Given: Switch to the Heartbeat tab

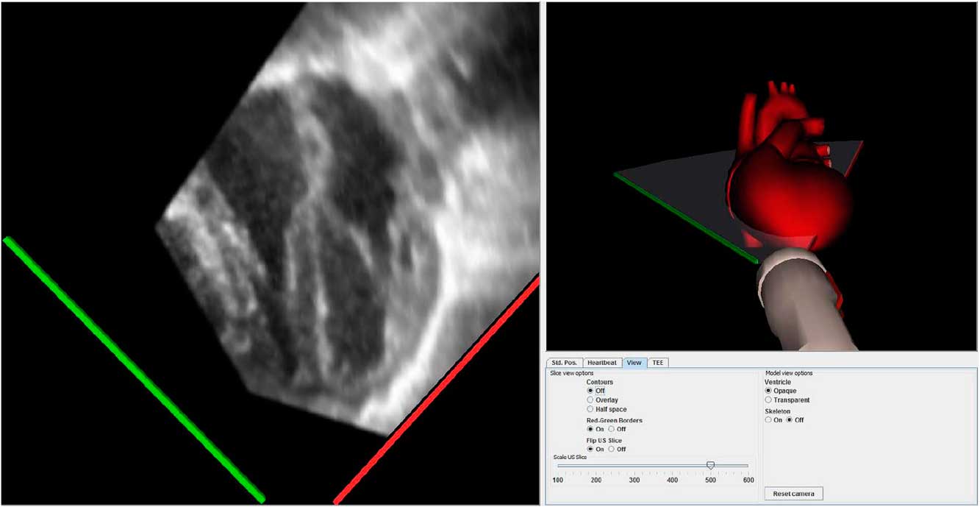Looking at the screenshot, I should [603, 362].
